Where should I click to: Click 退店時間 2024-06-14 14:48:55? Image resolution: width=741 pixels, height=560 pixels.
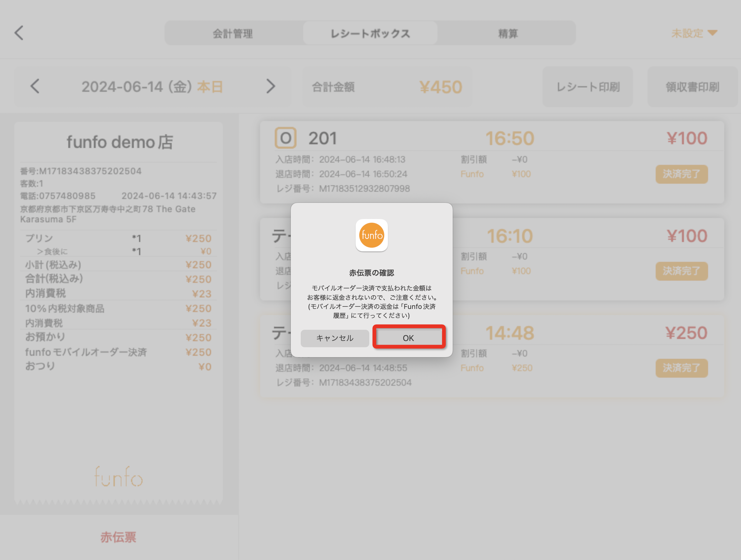pos(341,368)
